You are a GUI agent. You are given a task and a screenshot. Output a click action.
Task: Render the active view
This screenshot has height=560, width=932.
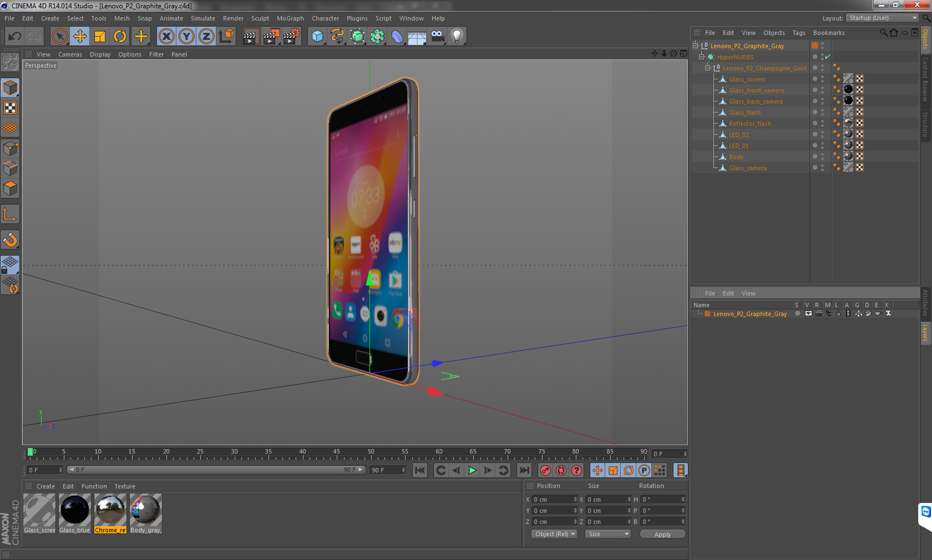pos(251,37)
